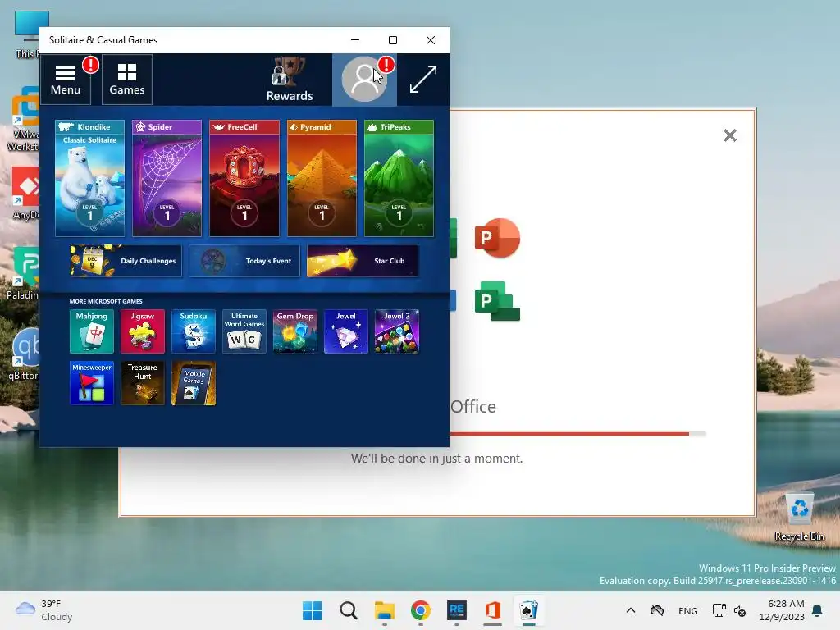
Task: Open Treasure Hunt game tile
Action: (x=143, y=383)
